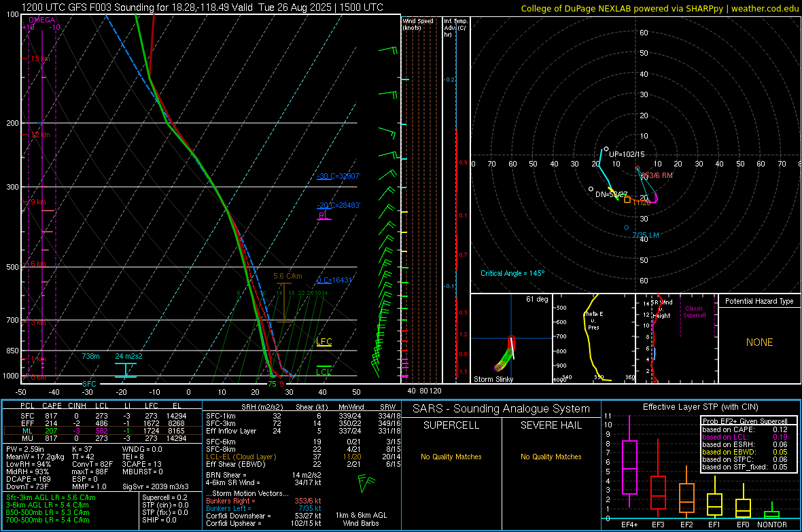Click the magenta EL marker
This screenshot has height=532, width=802.
[x=324, y=216]
